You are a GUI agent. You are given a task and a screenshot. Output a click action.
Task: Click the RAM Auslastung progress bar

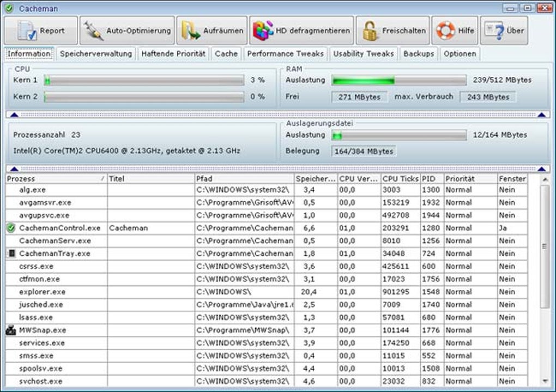pyautogui.click(x=399, y=80)
